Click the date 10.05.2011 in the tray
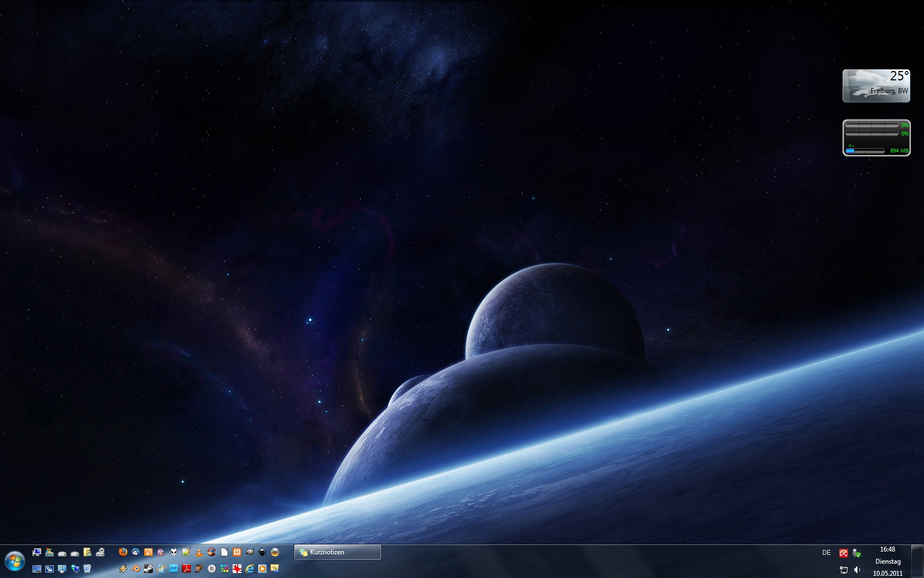 [x=887, y=573]
